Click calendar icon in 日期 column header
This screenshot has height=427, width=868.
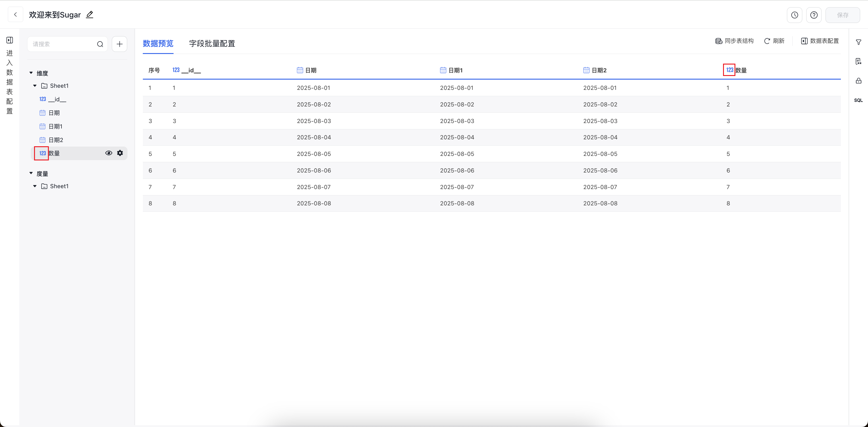pos(300,70)
